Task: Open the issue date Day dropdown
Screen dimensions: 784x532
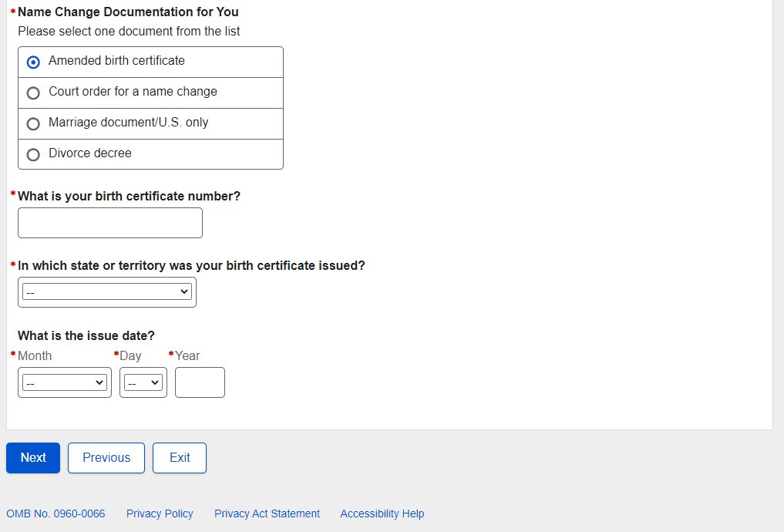Action: [x=143, y=382]
